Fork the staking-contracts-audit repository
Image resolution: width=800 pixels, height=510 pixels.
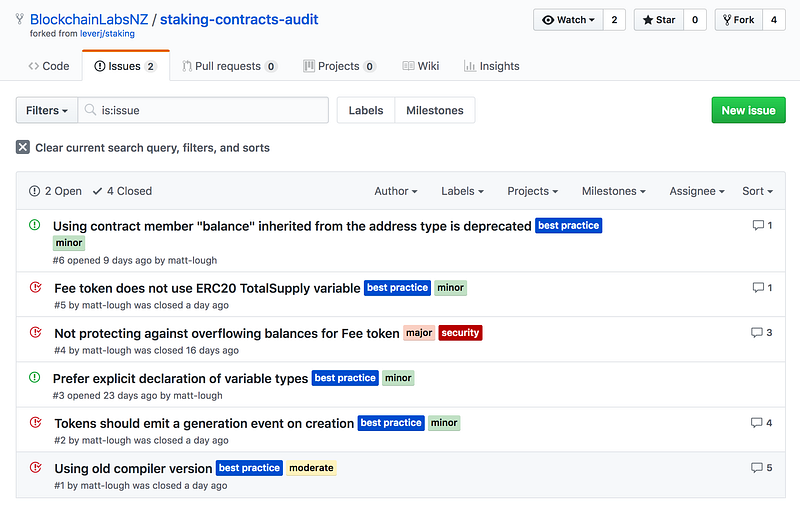(738, 20)
